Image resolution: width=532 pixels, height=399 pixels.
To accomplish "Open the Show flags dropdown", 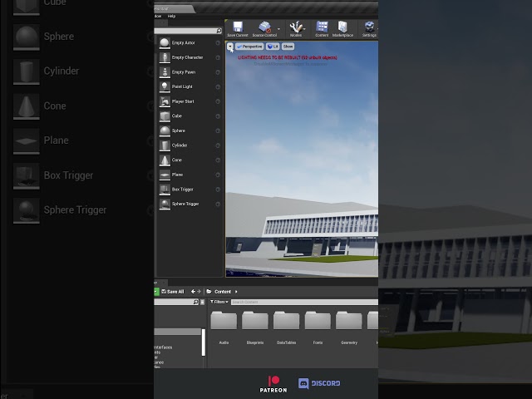I will [x=288, y=47].
